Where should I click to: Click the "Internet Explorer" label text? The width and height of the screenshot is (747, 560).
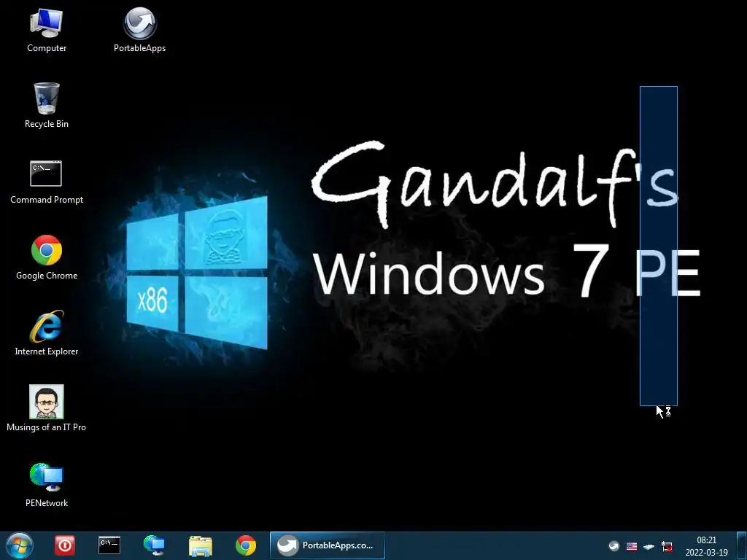pyautogui.click(x=46, y=351)
